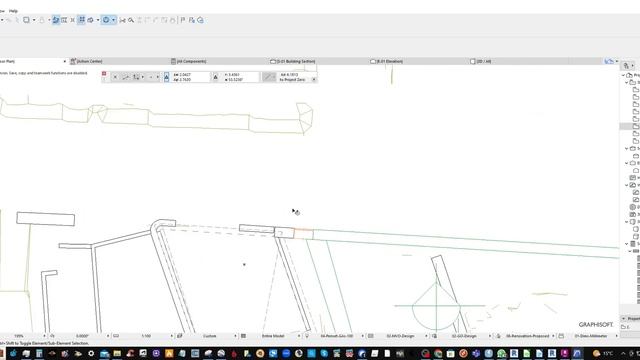Viewport: 640px width, 360px height.
Task: Click the angle icon in tracker palette
Action: [x=216, y=77]
